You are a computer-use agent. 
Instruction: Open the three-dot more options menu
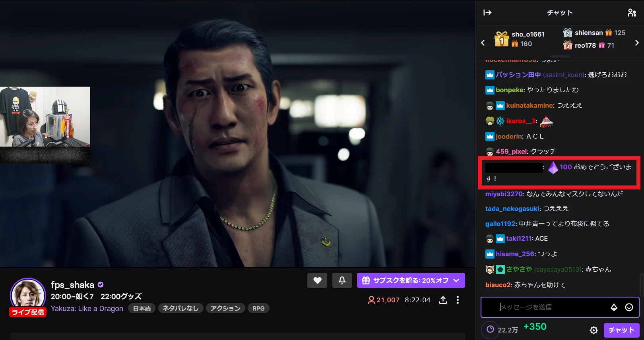[x=458, y=300]
